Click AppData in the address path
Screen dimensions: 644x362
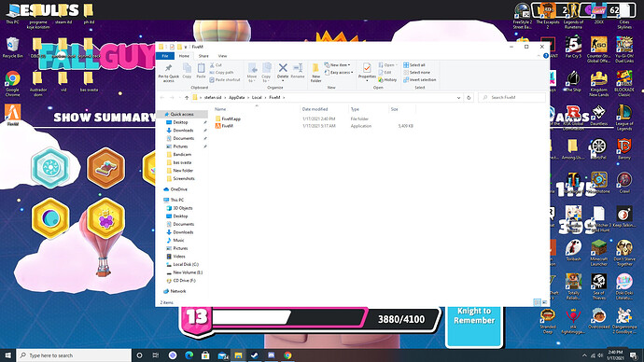[x=236, y=98]
